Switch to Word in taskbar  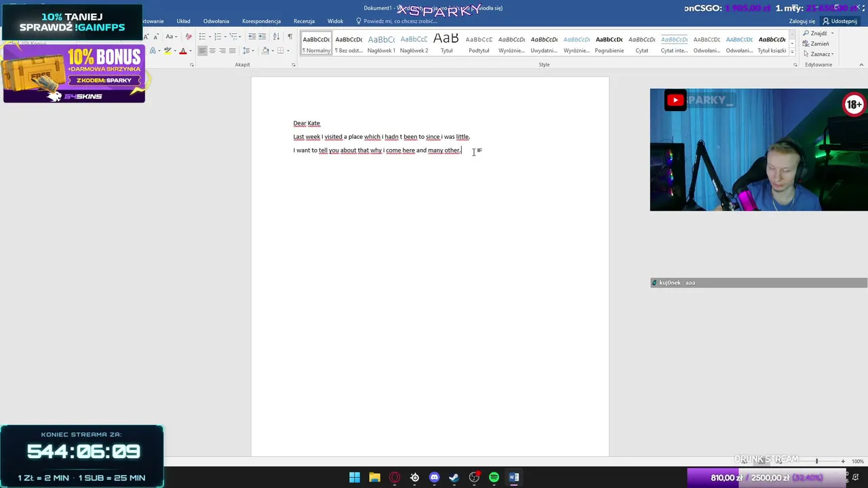514,477
